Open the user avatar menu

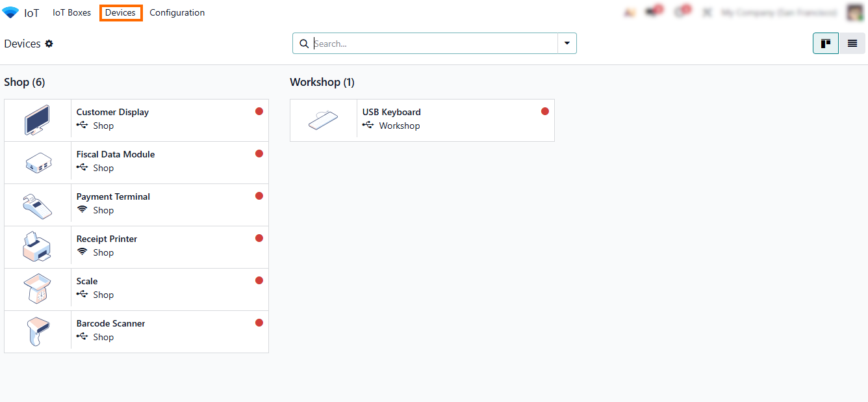tap(854, 12)
